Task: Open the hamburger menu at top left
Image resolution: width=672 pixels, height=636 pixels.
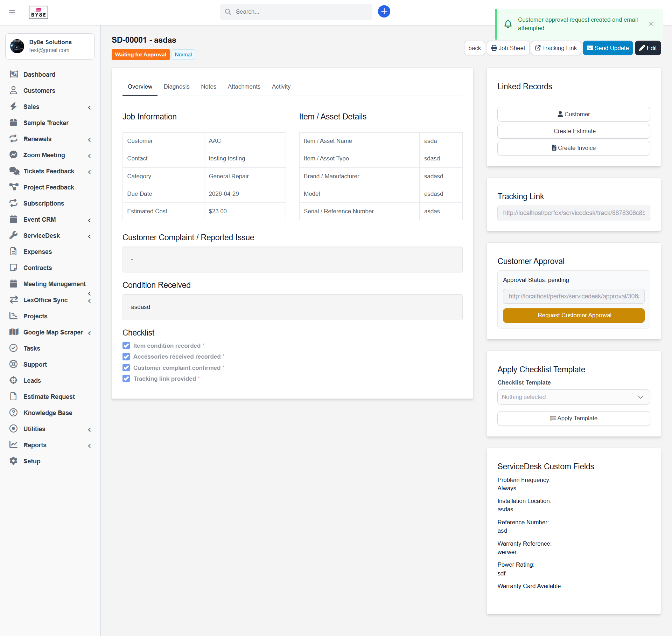Action: tap(12, 12)
